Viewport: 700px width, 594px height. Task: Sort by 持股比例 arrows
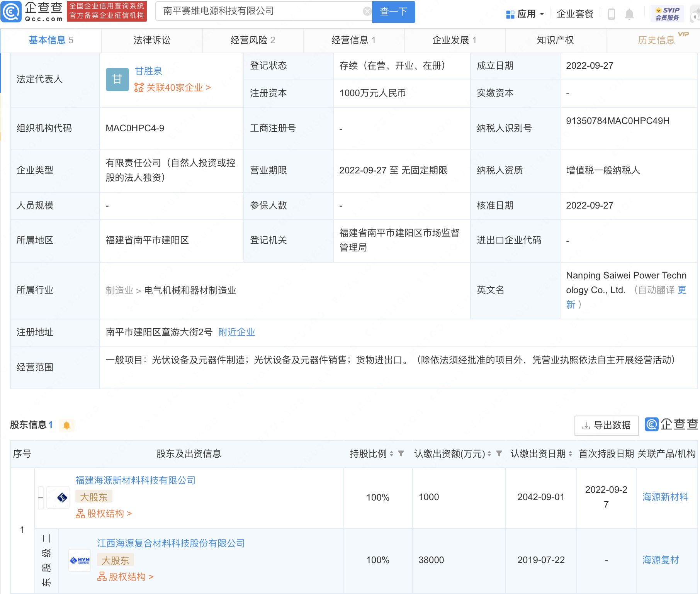pyautogui.click(x=391, y=454)
